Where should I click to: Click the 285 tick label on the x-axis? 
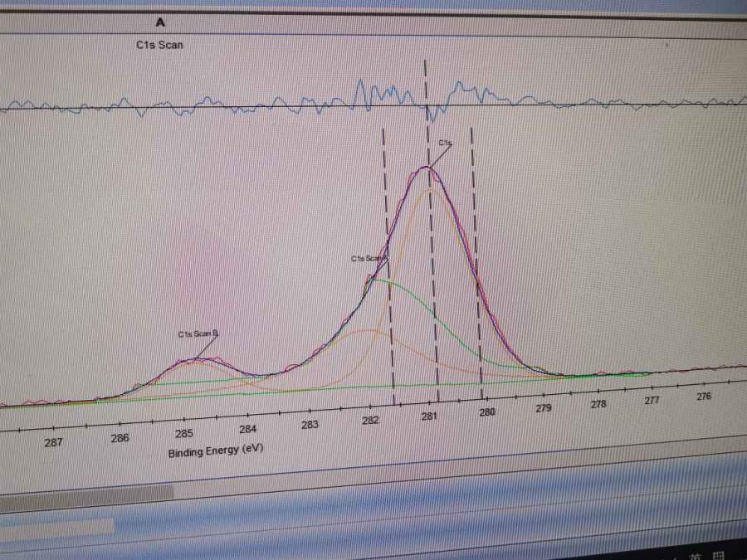pyautogui.click(x=183, y=433)
